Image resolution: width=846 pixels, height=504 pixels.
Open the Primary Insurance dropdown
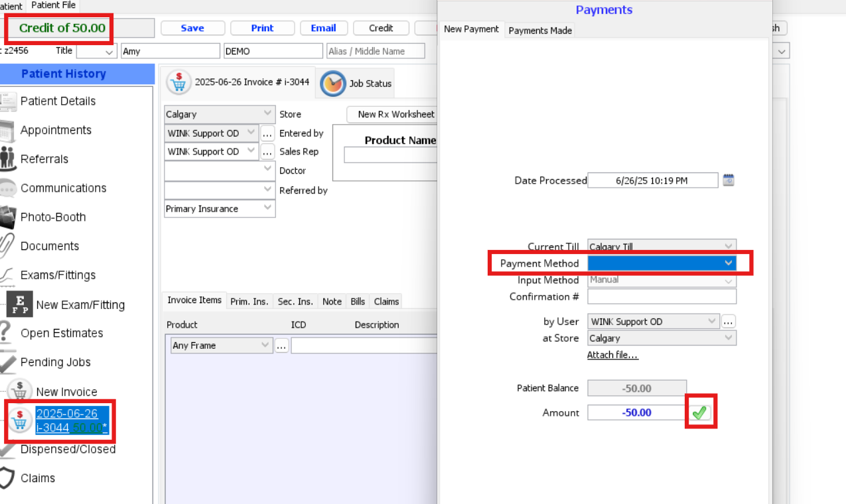click(x=220, y=208)
